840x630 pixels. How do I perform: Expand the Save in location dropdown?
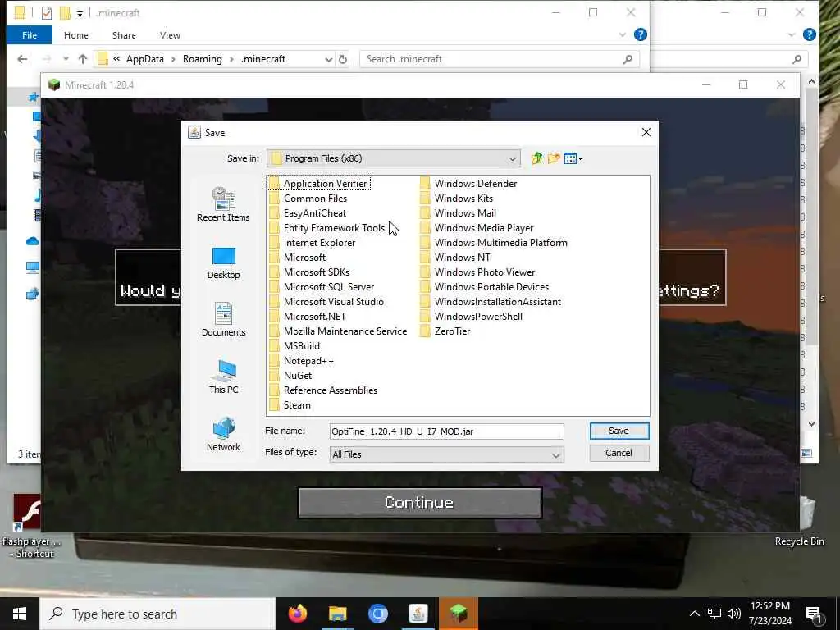(512, 158)
